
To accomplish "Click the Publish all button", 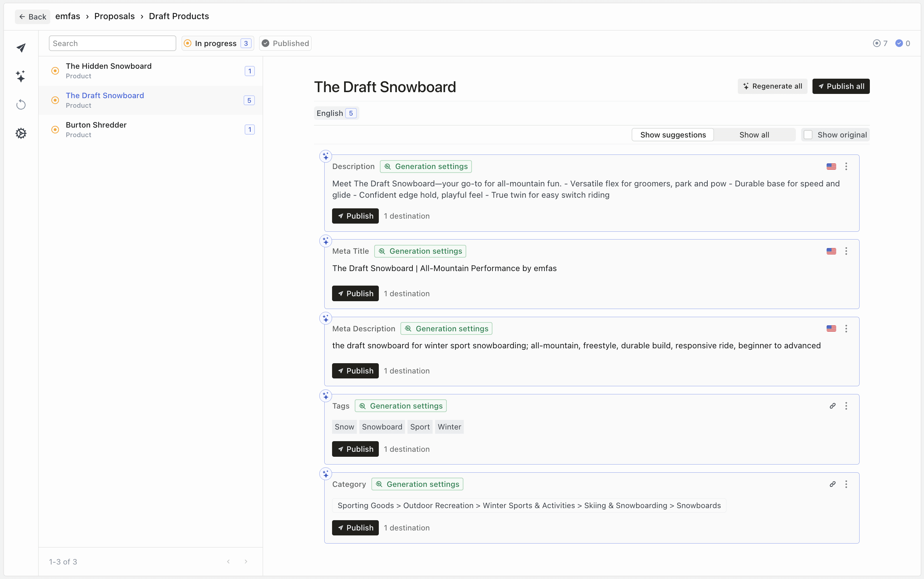I will click(841, 86).
